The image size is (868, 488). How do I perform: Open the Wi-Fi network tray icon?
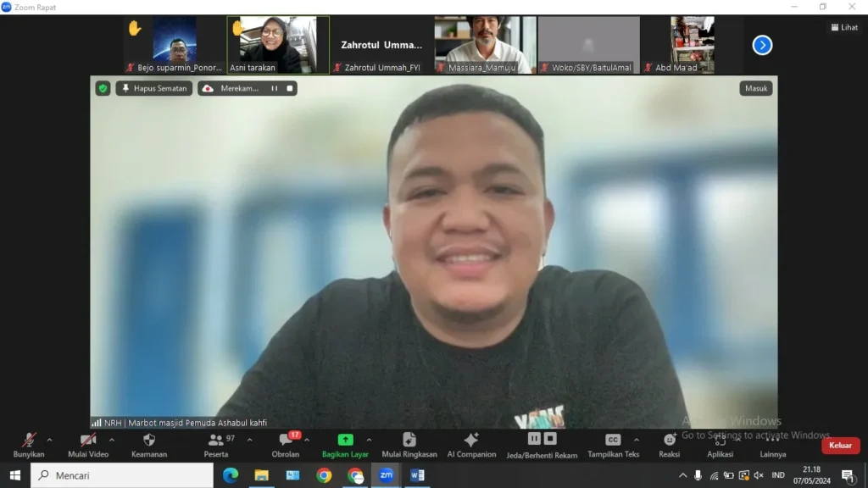pyautogui.click(x=714, y=475)
